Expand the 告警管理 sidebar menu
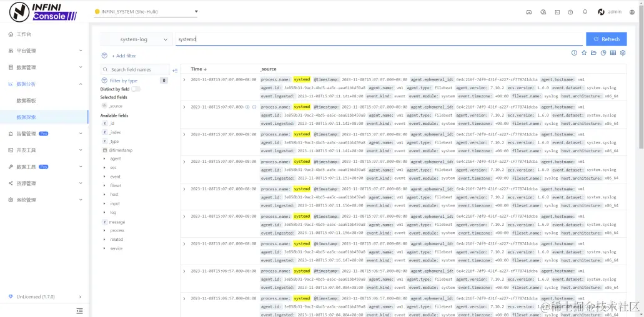The width and height of the screenshot is (644, 317). pos(44,134)
